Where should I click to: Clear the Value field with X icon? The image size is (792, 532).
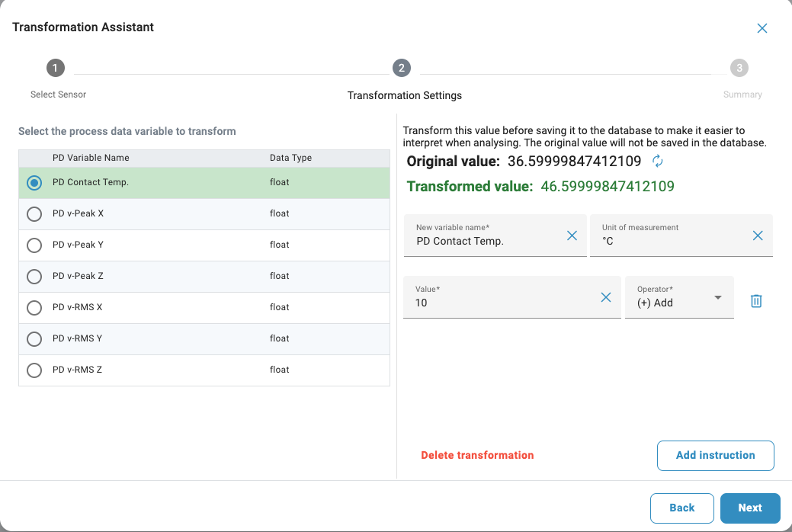(x=606, y=298)
